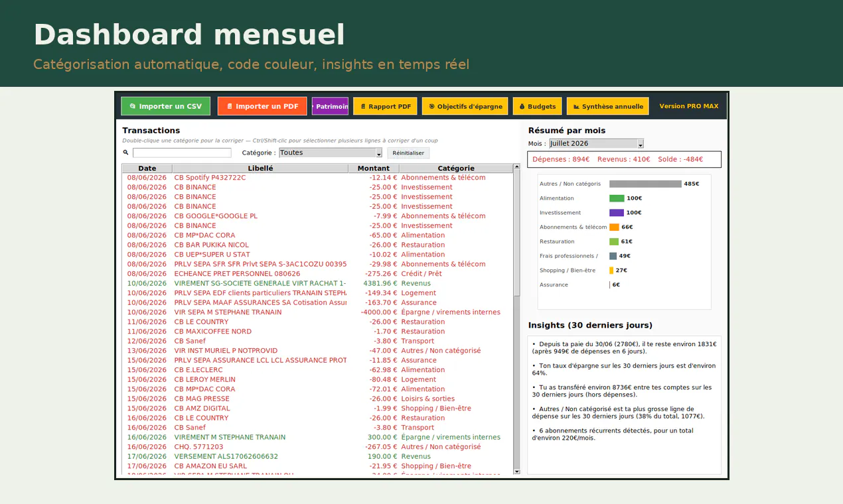Click the transactions vertical scrollbar thumb

click(x=517, y=233)
